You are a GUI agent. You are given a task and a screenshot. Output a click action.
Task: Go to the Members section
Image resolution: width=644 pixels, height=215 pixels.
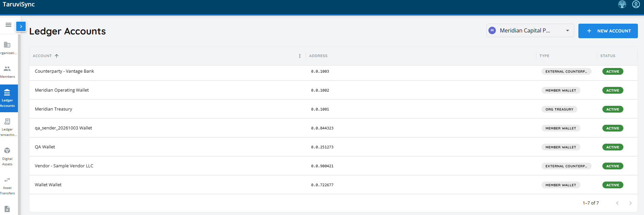pyautogui.click(x=7, y=72)
